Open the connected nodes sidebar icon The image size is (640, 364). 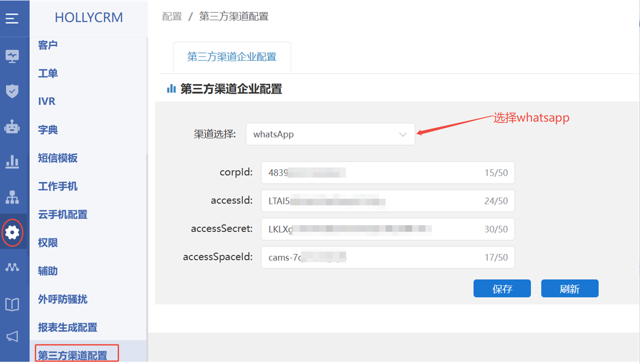click(x=12, y=267)
